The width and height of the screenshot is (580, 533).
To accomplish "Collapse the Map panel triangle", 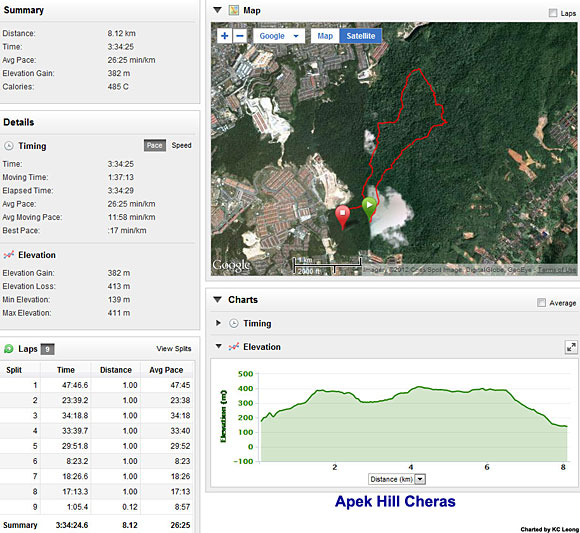I will [x=218, y=10].
